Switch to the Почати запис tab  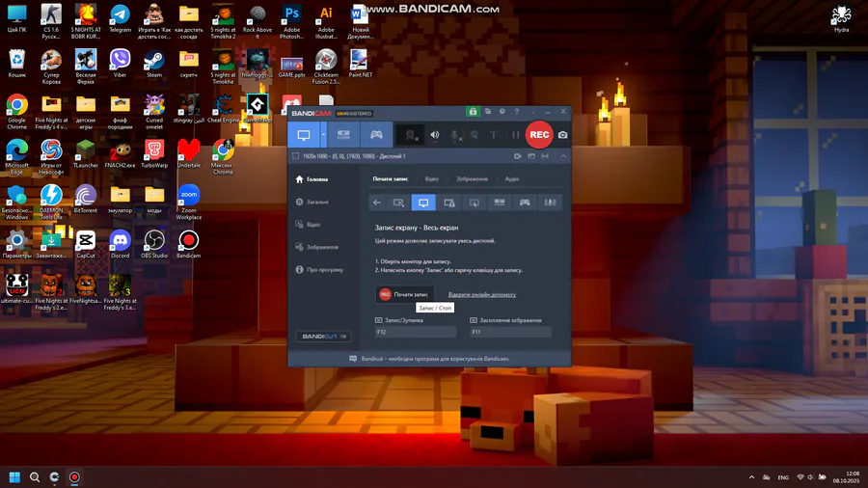pyautogui.click(x=391, y=178)
